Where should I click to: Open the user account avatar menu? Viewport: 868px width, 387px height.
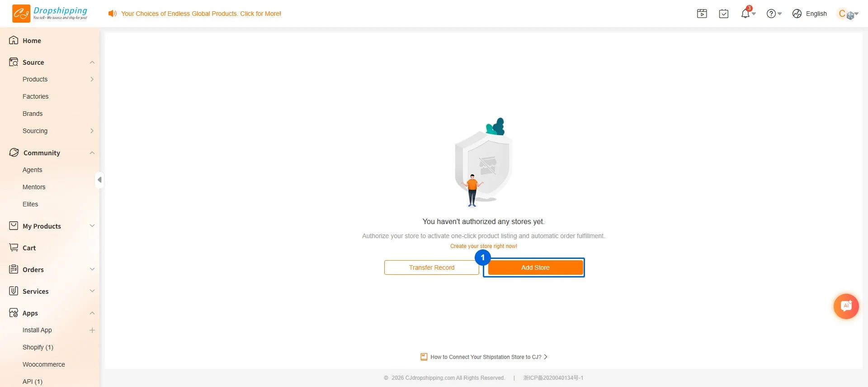tap(848, 14)
